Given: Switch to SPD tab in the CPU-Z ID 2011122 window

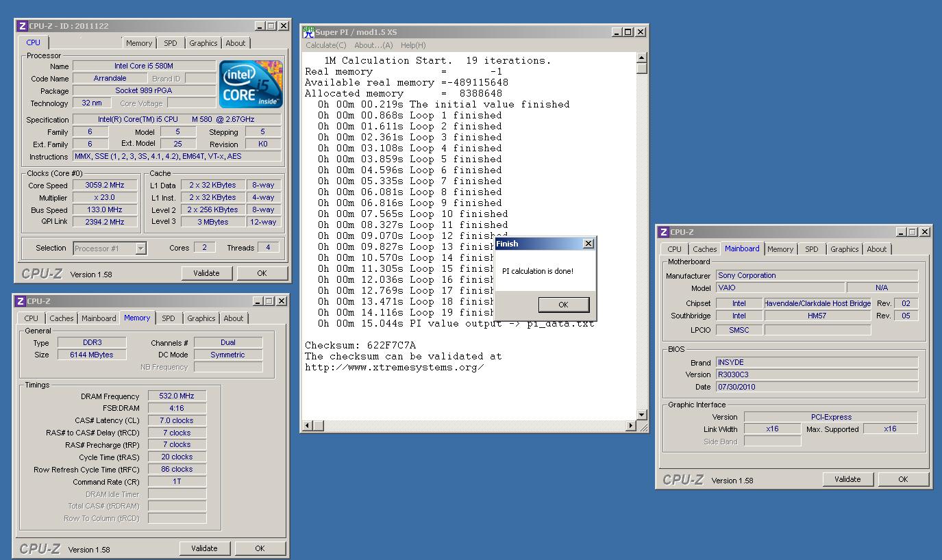Looking at the screenshot, I should pos(170,43).
